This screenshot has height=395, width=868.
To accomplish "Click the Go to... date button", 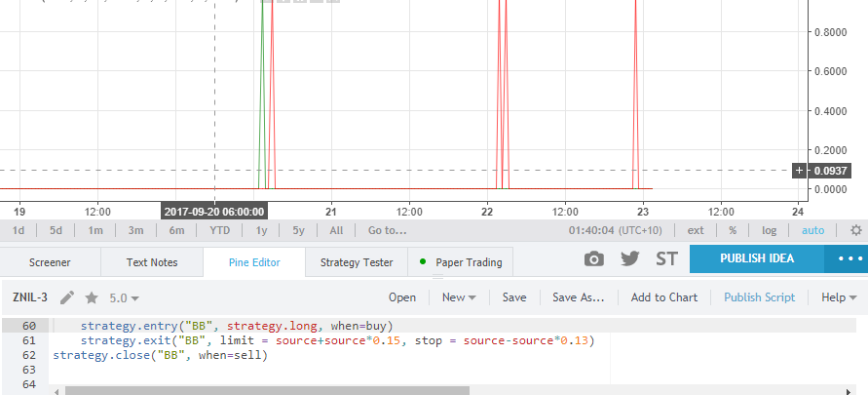I will coord(388,230).
